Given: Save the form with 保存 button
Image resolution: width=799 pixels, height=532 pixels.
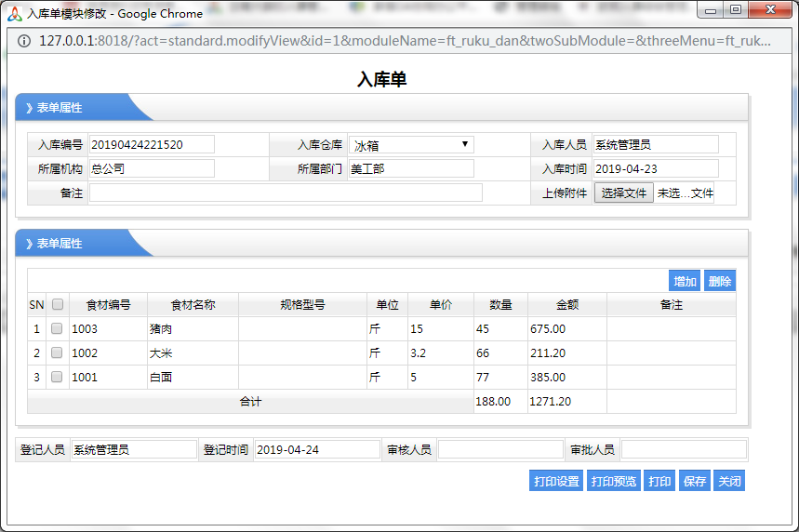Looking at the screenshot, I should point(694,481).
